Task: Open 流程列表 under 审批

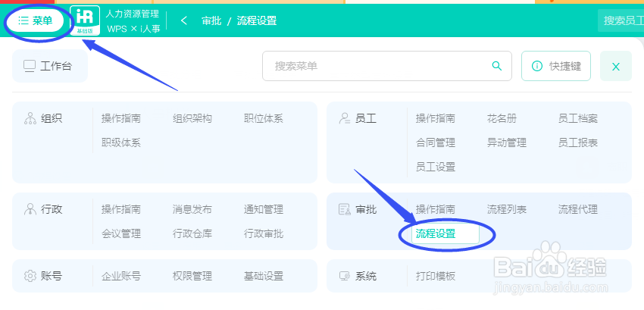Action: (x=507, y=209)
